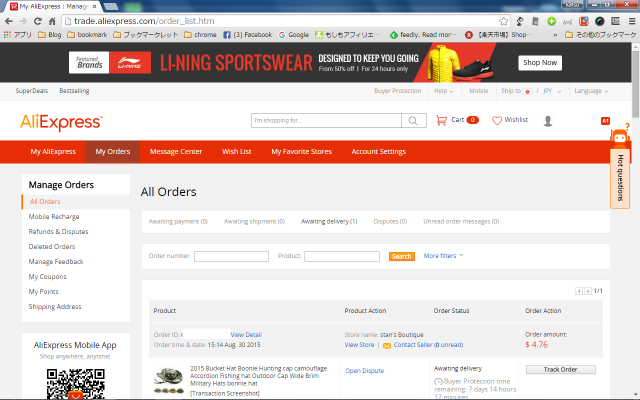Click the Order number input field
This screenshot has height=400, width=640.
click(231, 256)
